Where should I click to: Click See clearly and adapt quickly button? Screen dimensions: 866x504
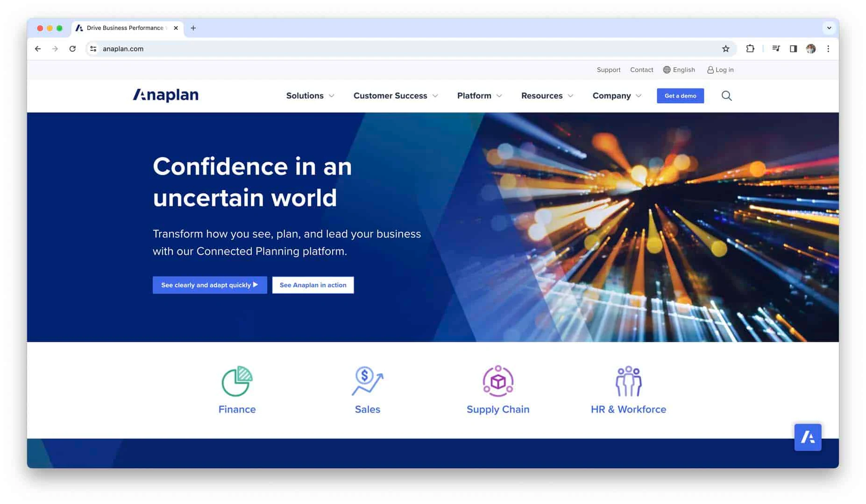point(210,285)
